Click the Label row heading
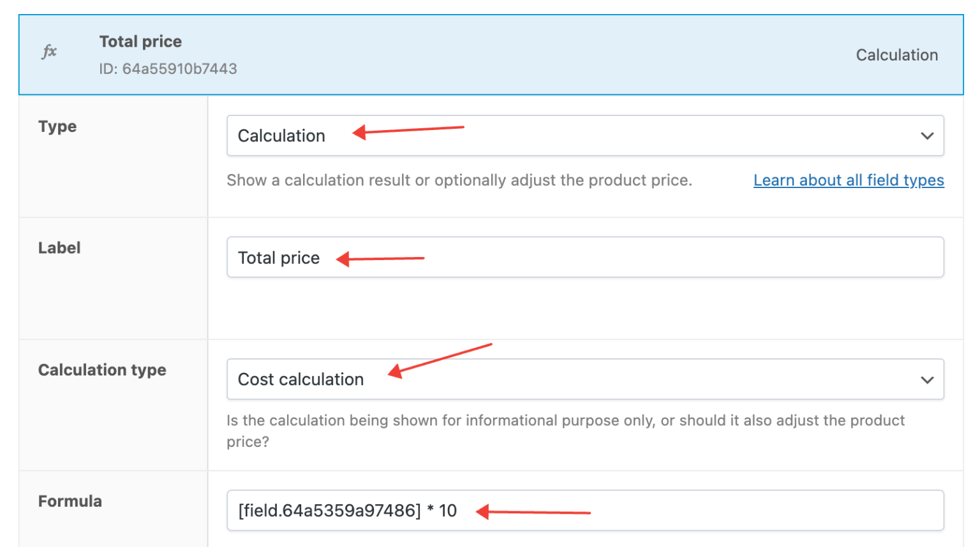The image size is (980, 547). point(59,247)
